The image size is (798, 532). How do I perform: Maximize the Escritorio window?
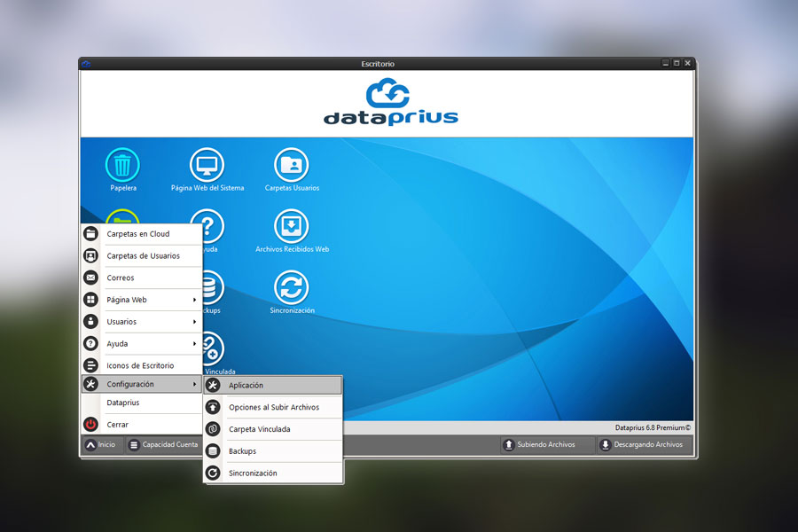pyautogui.click(x=677, y=63)
